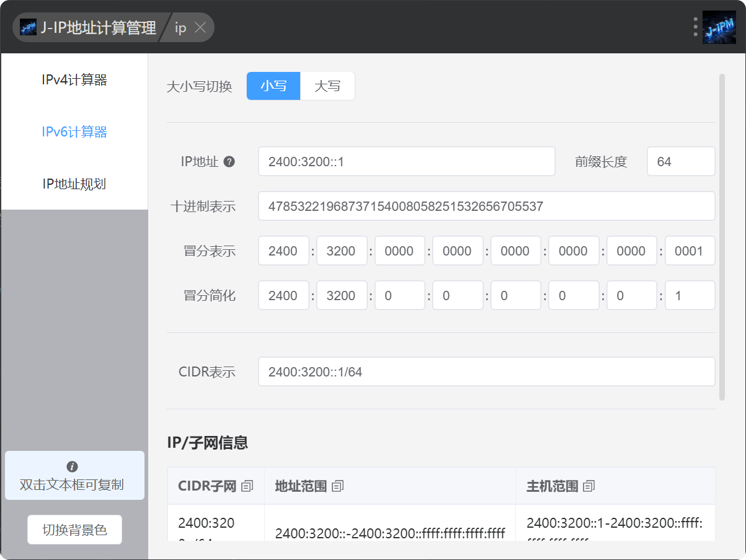Close the ip tab with X icon
Viewport: 746px width, 560px height.
pos(200,28)
